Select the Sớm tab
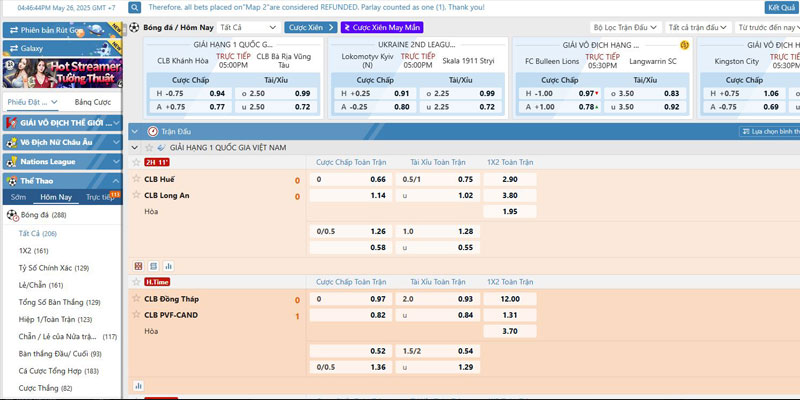The width and height of the screenshot is (800, 400). point(18,197)
